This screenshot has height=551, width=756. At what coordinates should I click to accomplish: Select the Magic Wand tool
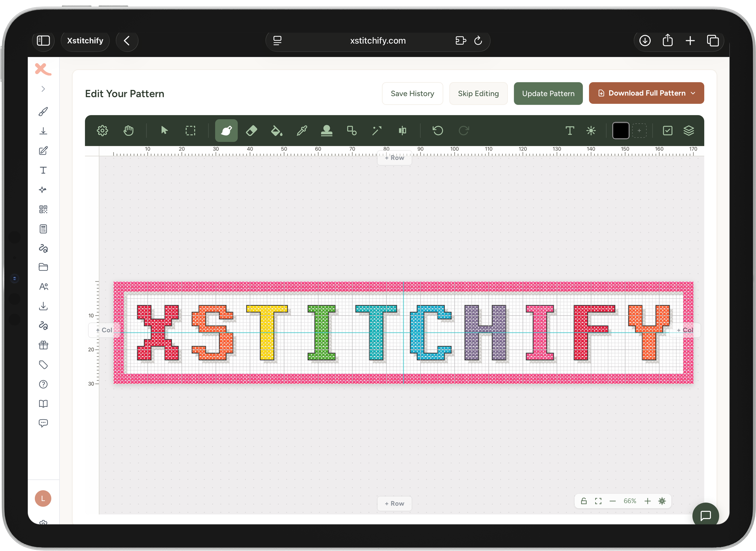[377, 130]
